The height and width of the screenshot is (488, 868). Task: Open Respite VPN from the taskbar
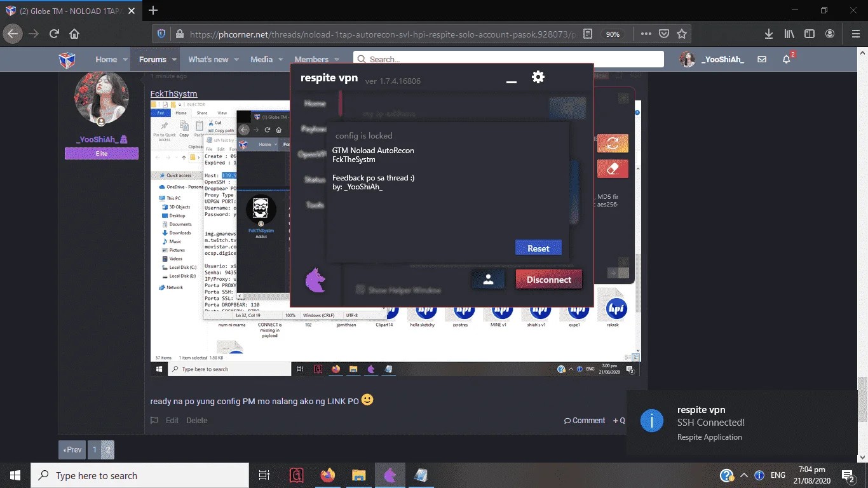(390, 475)
